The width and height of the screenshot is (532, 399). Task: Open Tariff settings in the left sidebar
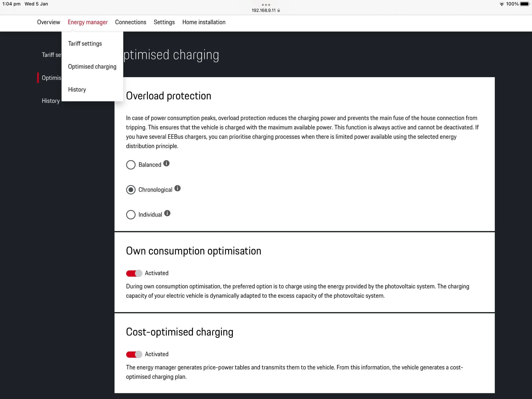(x=51, y=55)
